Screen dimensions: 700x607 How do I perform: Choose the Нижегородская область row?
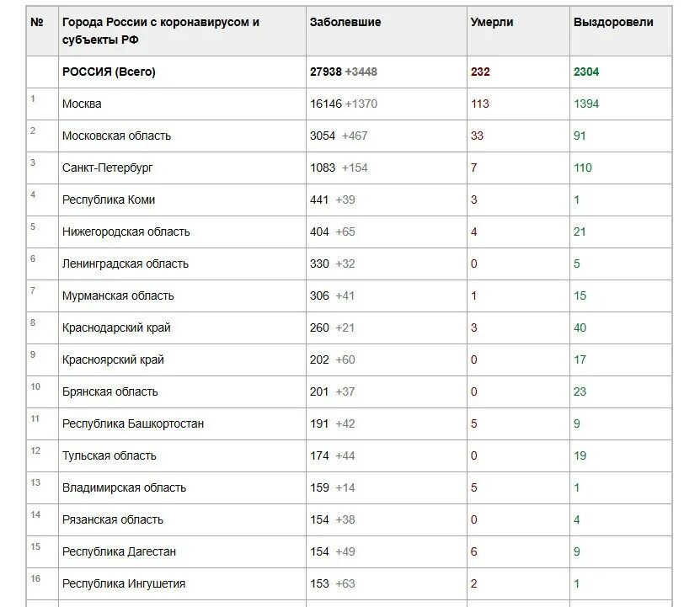[x=126, y=232]
